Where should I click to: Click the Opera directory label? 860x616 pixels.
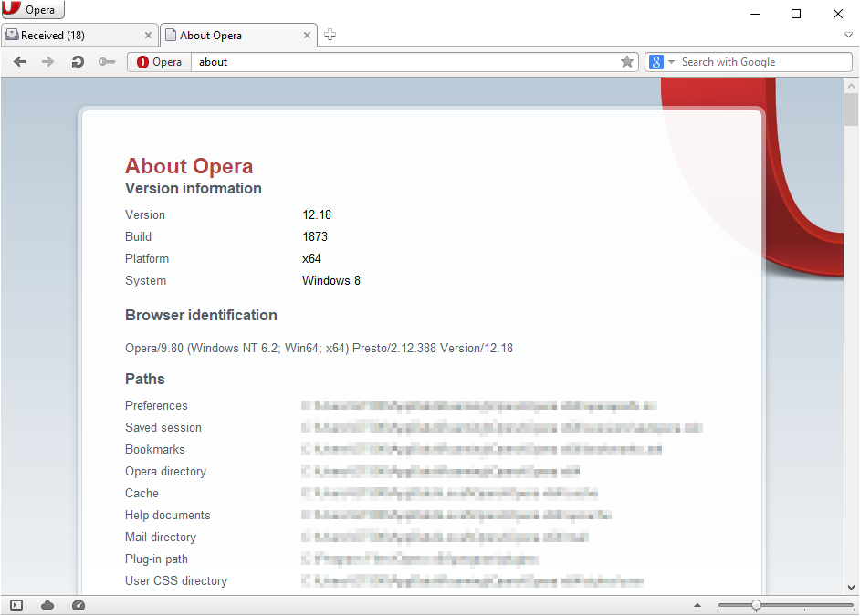coord(165,471)
